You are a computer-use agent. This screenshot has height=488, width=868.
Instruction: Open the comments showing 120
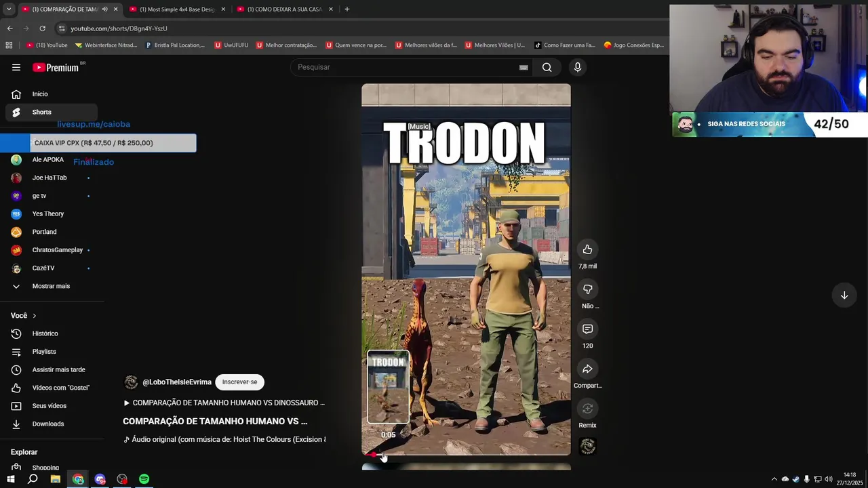coord(587,329)
